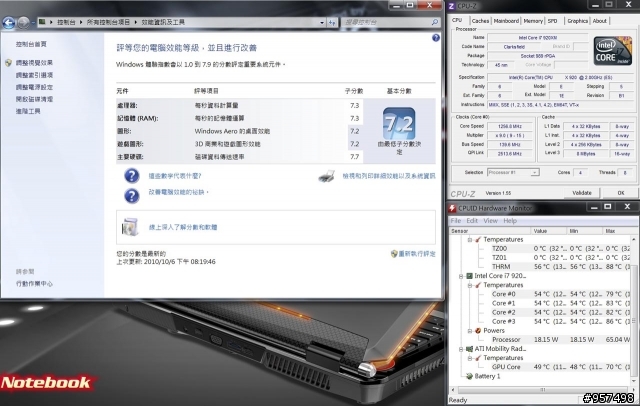
Task: Open the 開啟磁碟清理 sidebar link
Action: coord(34,99)
